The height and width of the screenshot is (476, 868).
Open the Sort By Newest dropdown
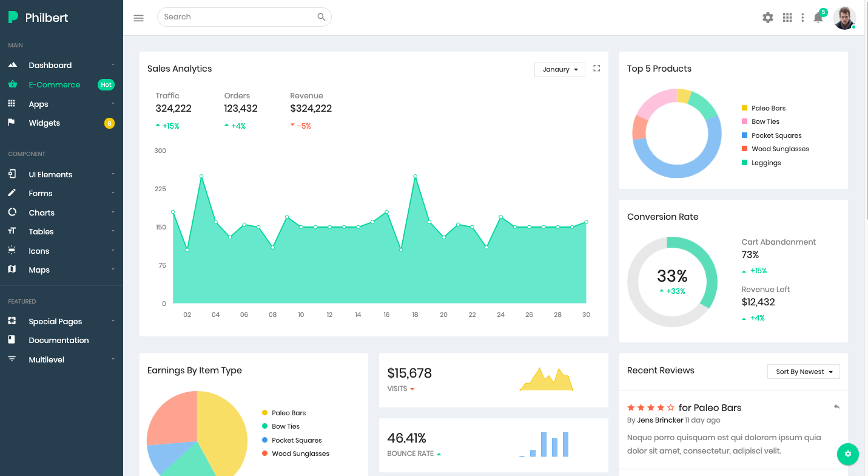(803, 371)
